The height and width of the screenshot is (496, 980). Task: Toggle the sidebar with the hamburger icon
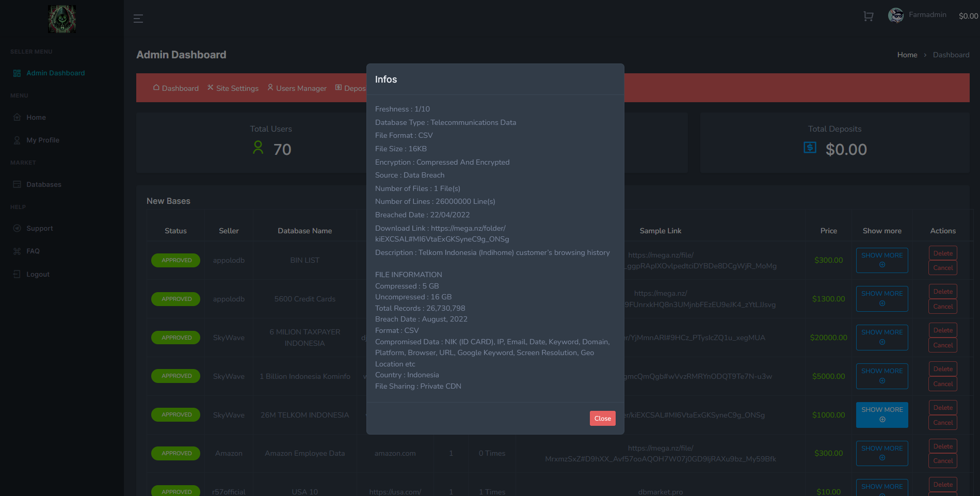(x=138, y=19)
